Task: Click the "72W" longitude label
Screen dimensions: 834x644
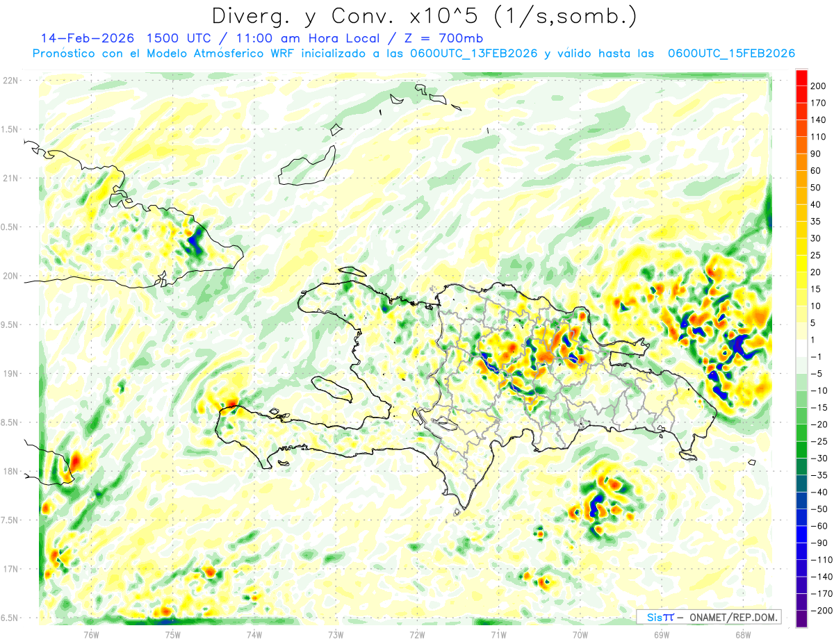Action: coord(417,634)
